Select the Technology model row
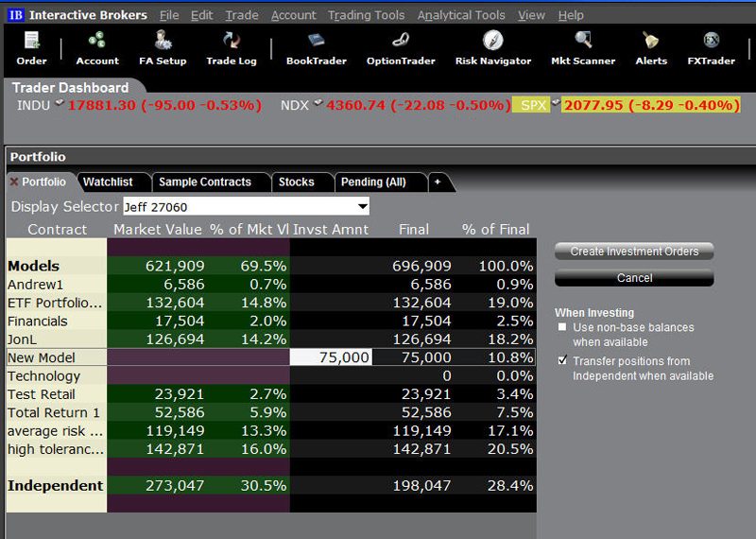The width and height of the screenshot is (756, 539). pyautogui.click(x=271, y=376)
